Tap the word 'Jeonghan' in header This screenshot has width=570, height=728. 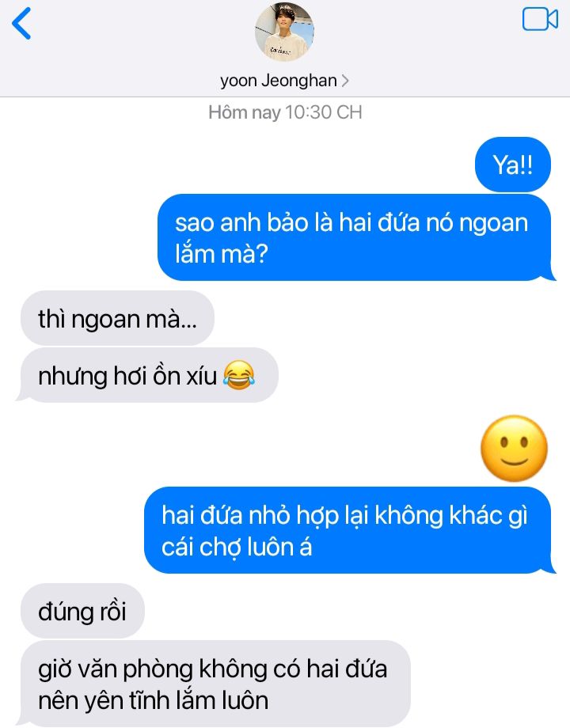[299, 82]
